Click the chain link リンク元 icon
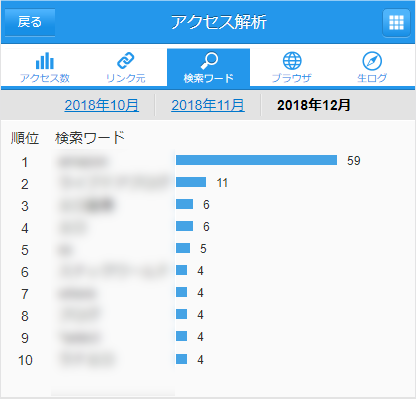The height and width of the screenshot is (399, 416). (126, 61)
